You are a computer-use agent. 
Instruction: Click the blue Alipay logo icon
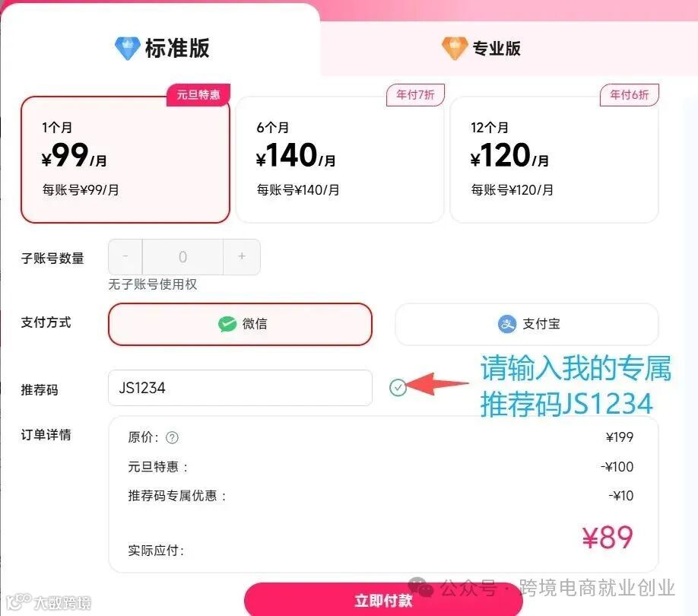[507, 324]
